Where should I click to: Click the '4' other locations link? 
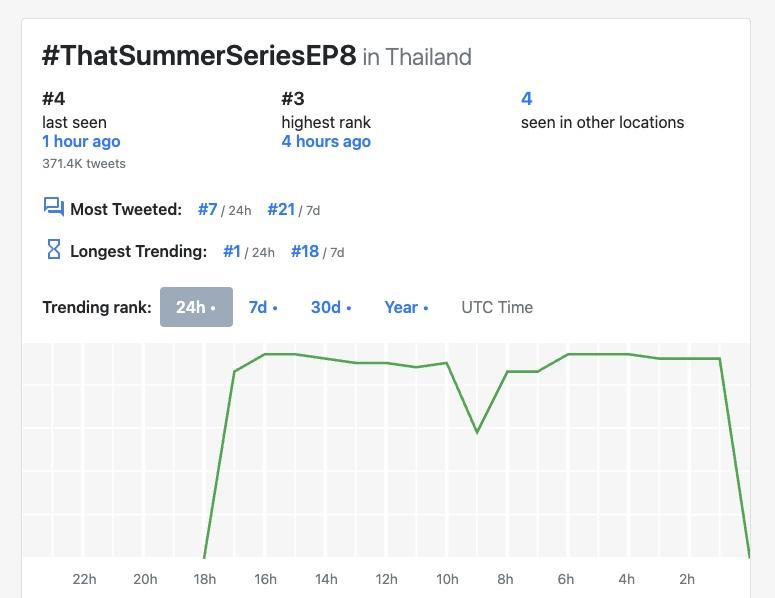(x=527, y=99)
